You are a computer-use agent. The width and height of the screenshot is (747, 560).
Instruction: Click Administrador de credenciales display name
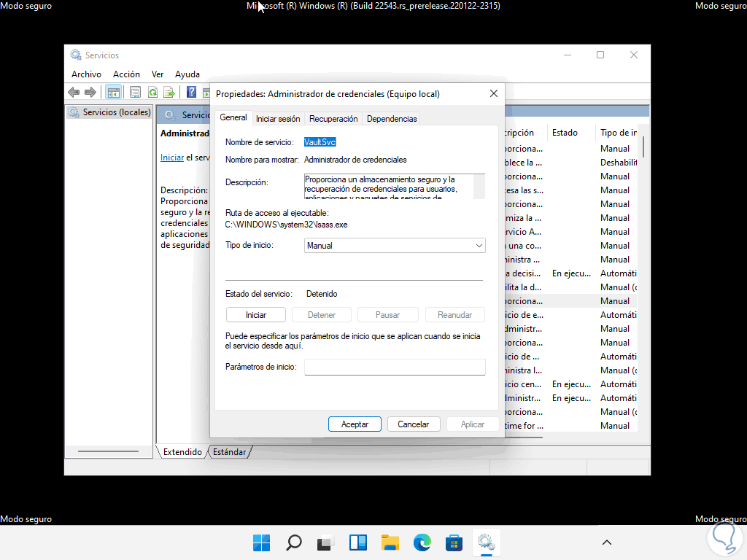355,160
